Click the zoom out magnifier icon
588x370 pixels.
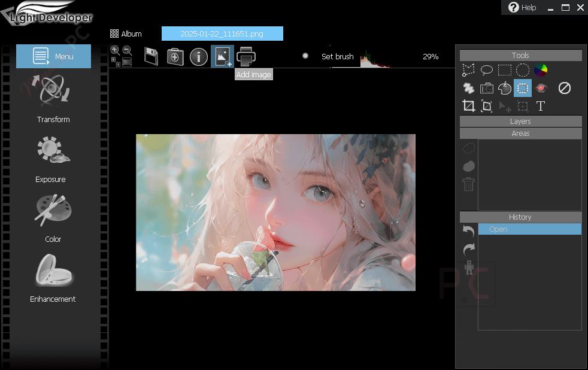(x=127, y=50)
